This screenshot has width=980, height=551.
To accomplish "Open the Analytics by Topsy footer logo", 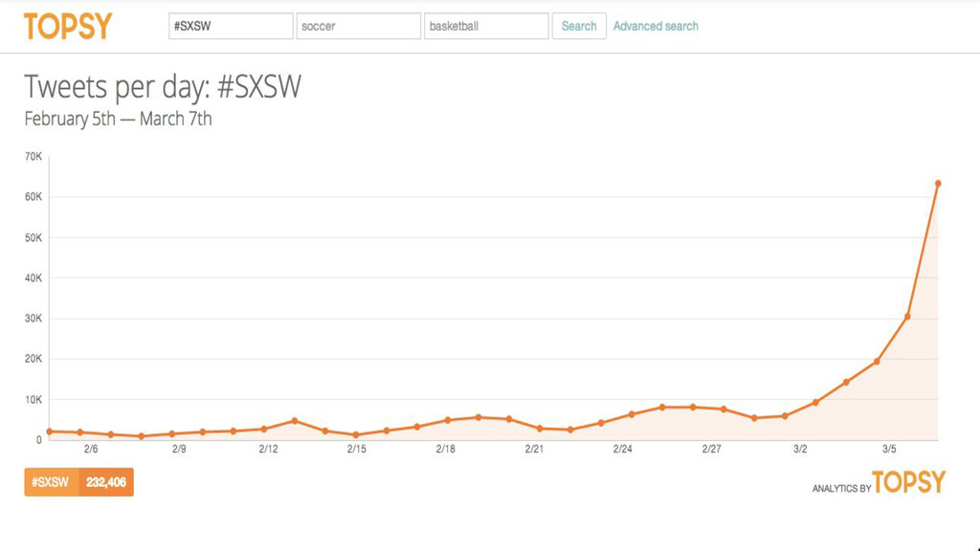I will click(879, 482).
